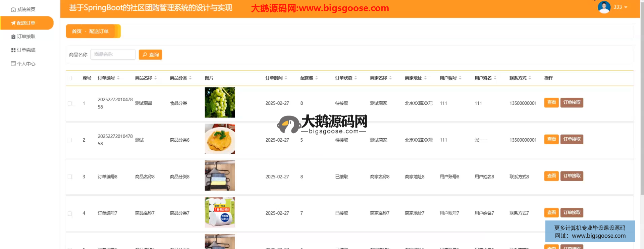Viewport: 644px width, 249px height.
Task: Sort by 商品分类 column arrows
Action: (x=190, y=78)
